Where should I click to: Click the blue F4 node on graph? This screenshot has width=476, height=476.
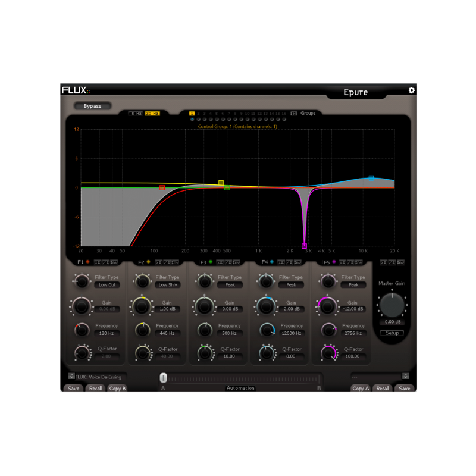click(371, 178)
